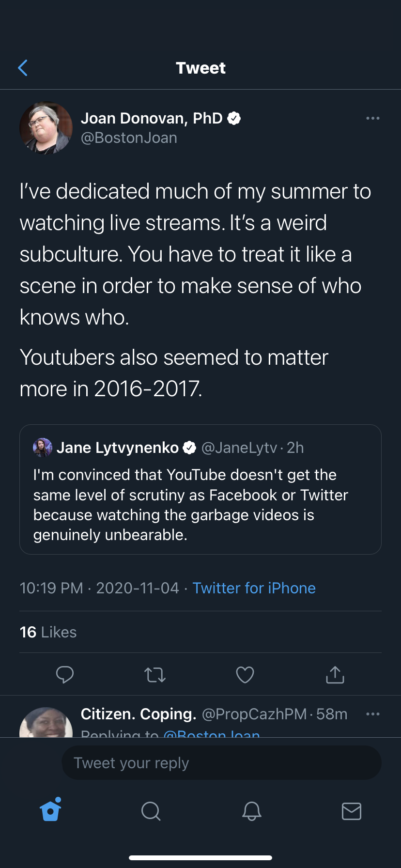This screenshot has height=868, width=401.
Task: Open the @BostonJoan handle profile
Action: (x=129, y=138)
